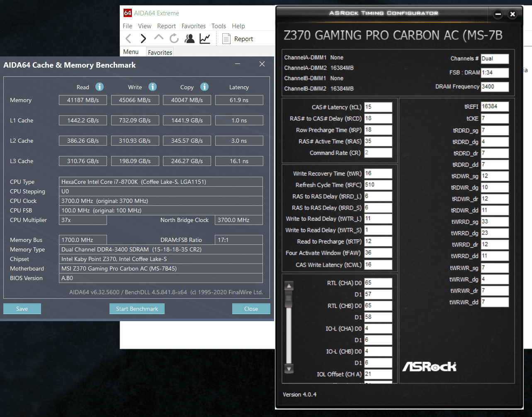Image resolution: width=532 pixels, height=417 pixels.
Task: Show info for the Copy column
Action: 204,87
